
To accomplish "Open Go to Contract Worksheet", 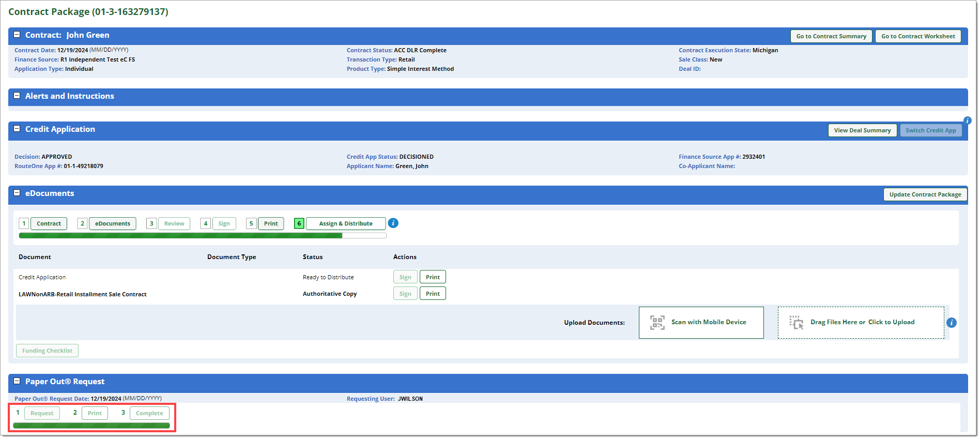I will pyautogui.click(x=918, y=36).
